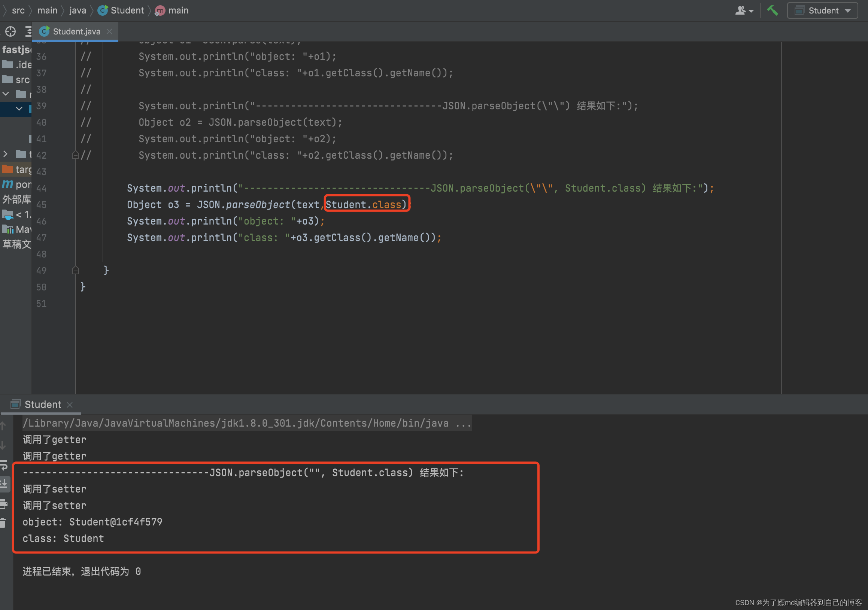Click the application icon in the run configuration box
Viewport: 868px width, 610px height.
pos(799,10)
